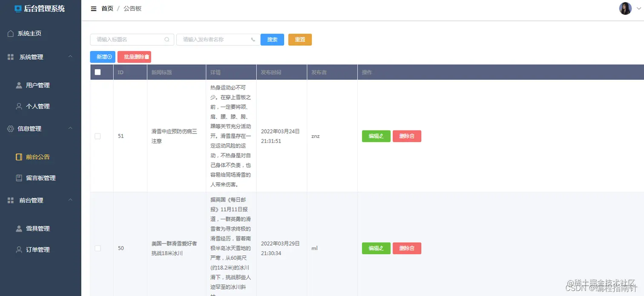Toggle sidebar with the hamburger icon
644x296 pixels.
tap(94, 9)
